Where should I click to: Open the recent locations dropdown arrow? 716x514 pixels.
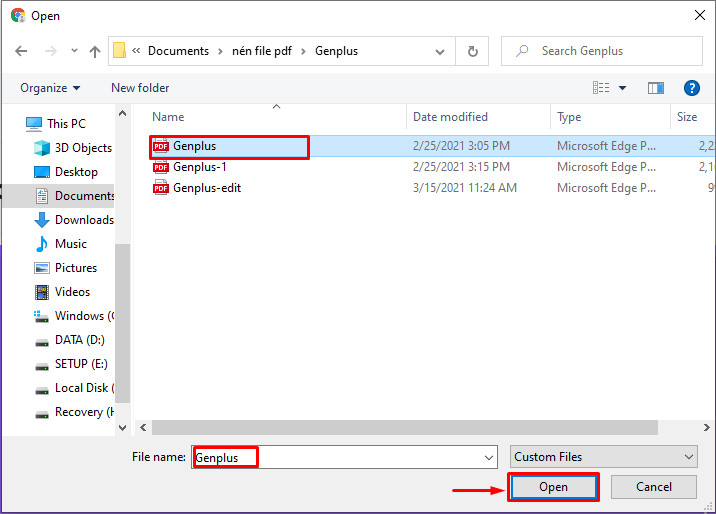coord(74,51)
